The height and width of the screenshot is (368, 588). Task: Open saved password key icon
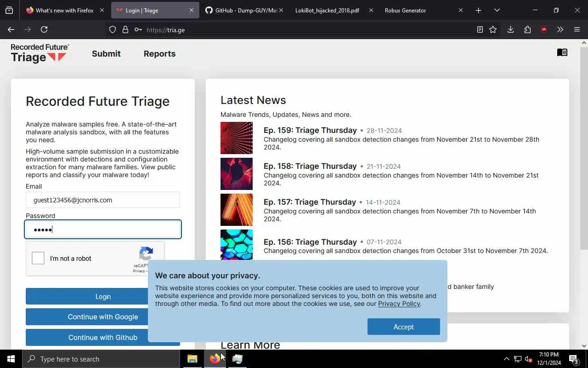coord(138,29)
